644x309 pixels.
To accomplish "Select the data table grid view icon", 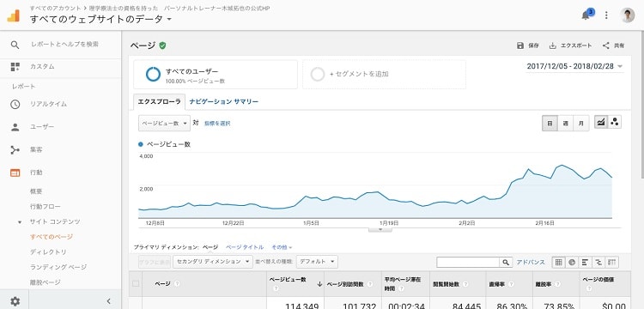I will [559, 262].
